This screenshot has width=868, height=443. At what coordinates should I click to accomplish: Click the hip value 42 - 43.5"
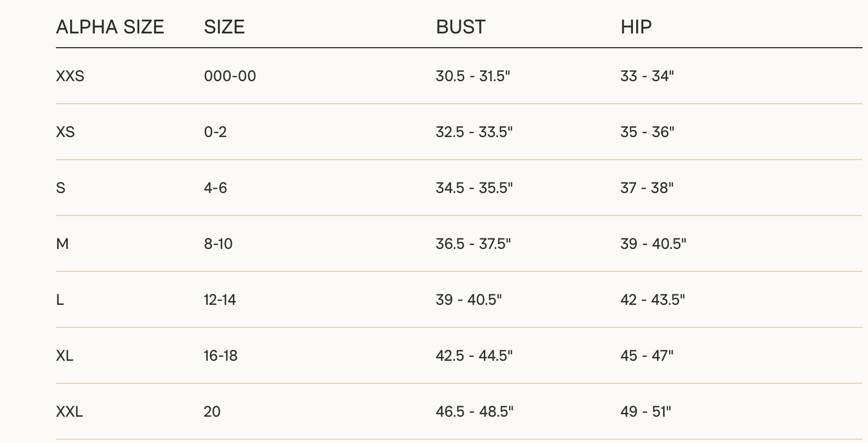click(653, 299)
